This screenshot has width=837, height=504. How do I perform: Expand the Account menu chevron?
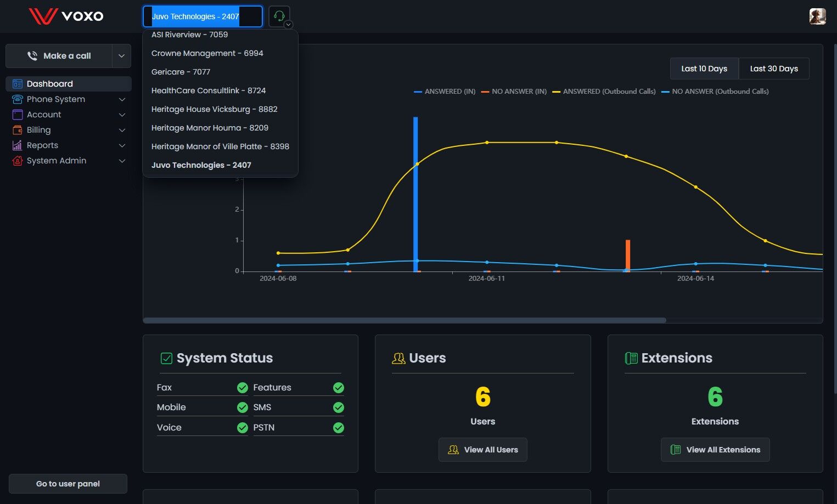pos(122,115)
